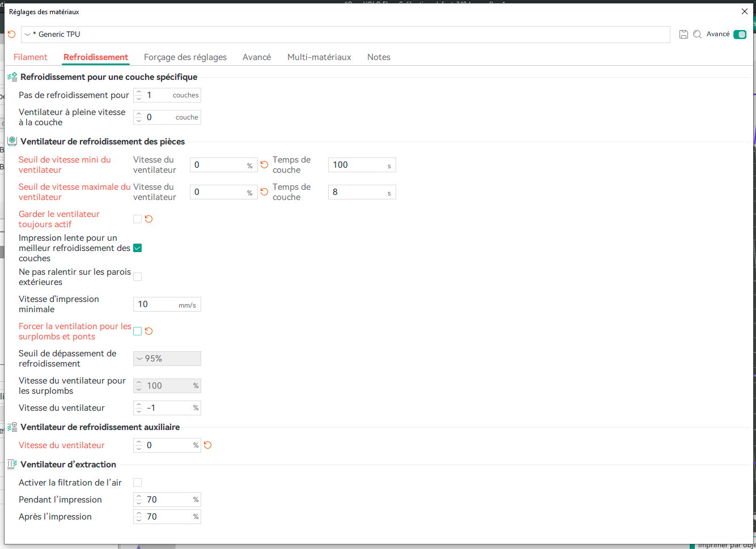Screen dimensions: 756x549
Task: Increase Ventilateur à pleine vitesse à la couche
Action: [139, 114]
